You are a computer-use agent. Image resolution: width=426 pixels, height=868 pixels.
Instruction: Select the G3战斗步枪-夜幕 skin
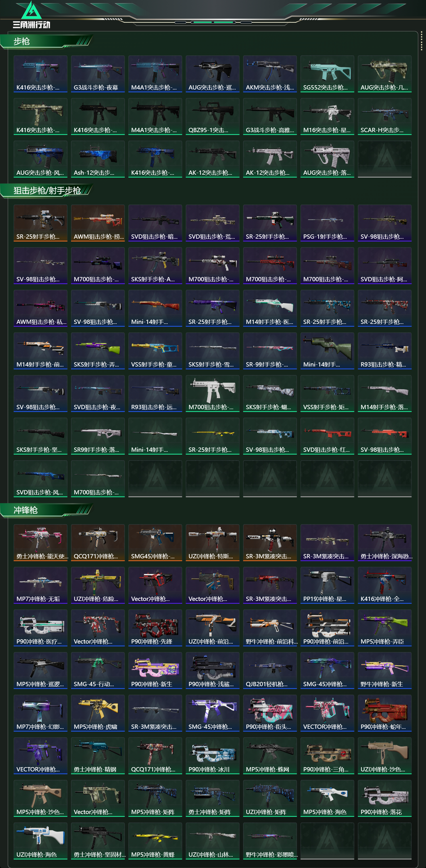click(98, 74)
